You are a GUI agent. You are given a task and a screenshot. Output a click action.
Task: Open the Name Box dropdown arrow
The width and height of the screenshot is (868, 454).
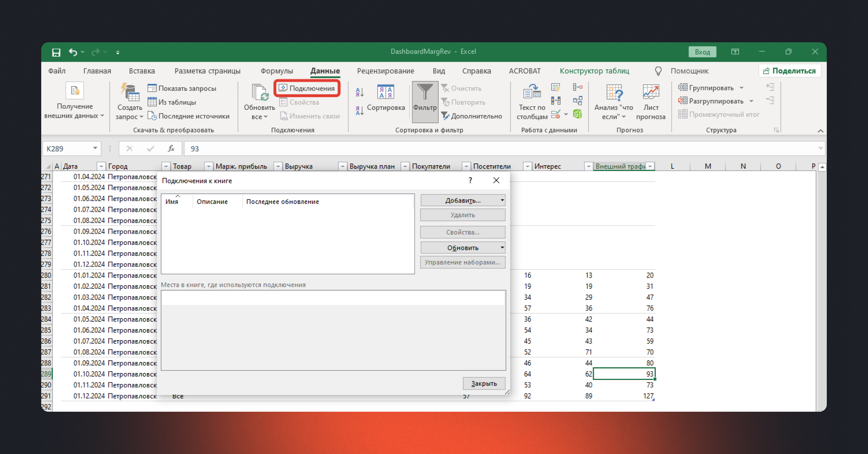click(x=95, y=148)
